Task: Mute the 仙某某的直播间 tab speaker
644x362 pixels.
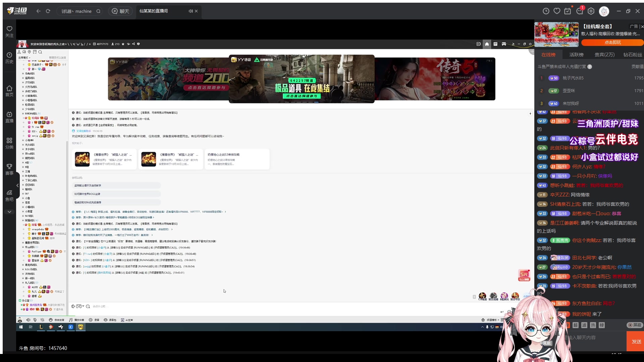Action: pos(191,11)
